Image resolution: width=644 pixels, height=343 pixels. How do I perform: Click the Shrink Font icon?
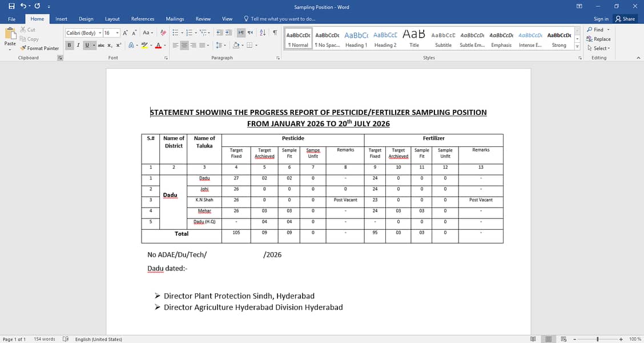pyautogui.click(x=134, y=33)
